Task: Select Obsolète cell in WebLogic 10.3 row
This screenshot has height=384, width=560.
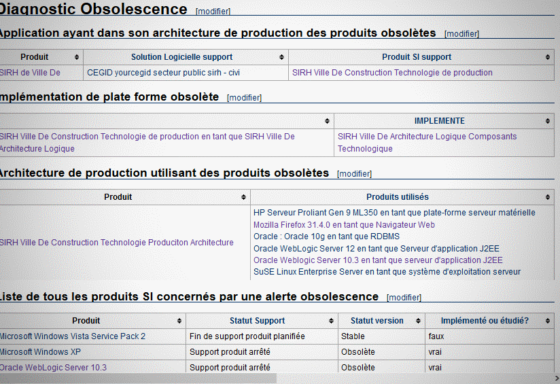Action: [381, 367]
